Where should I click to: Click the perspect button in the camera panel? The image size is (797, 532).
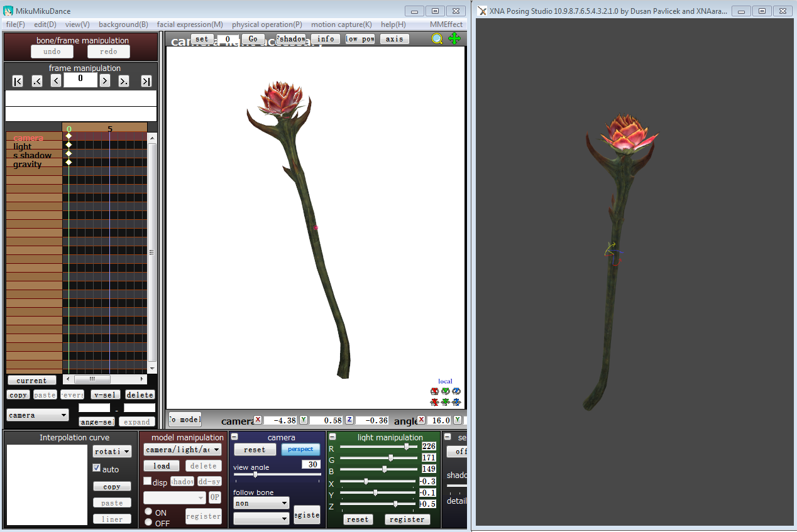300,450
